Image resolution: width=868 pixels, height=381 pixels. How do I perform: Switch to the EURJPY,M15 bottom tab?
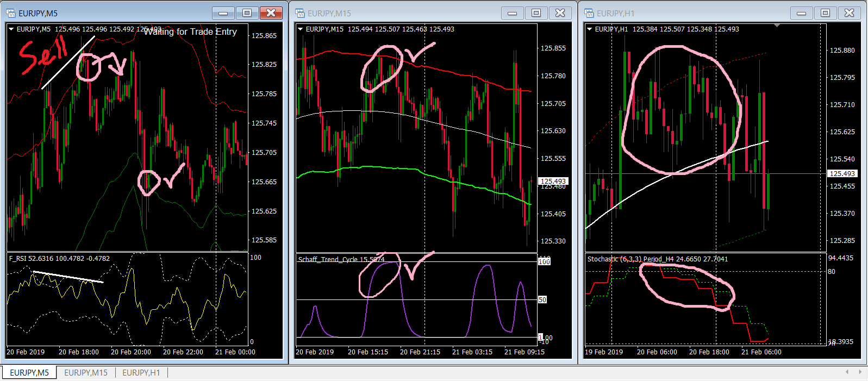click(86, 372)
